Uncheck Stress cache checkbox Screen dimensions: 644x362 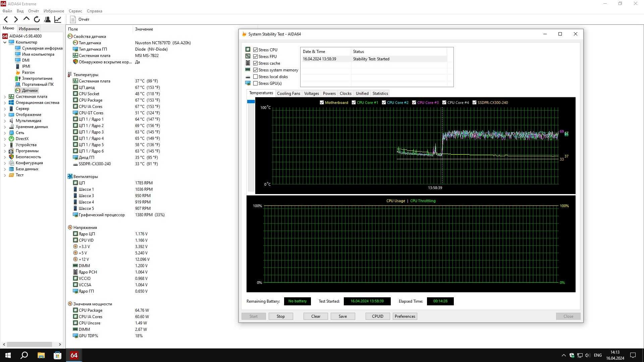click(256, 63)
